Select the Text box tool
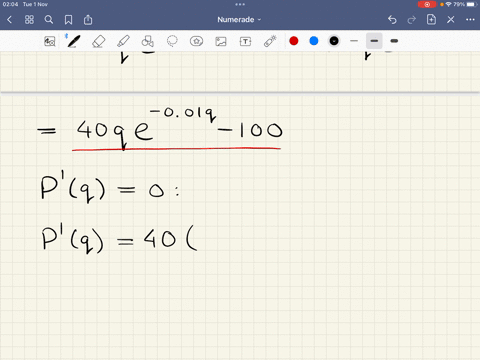This screenshot has width=480, height=360. (x=245, y=41)
